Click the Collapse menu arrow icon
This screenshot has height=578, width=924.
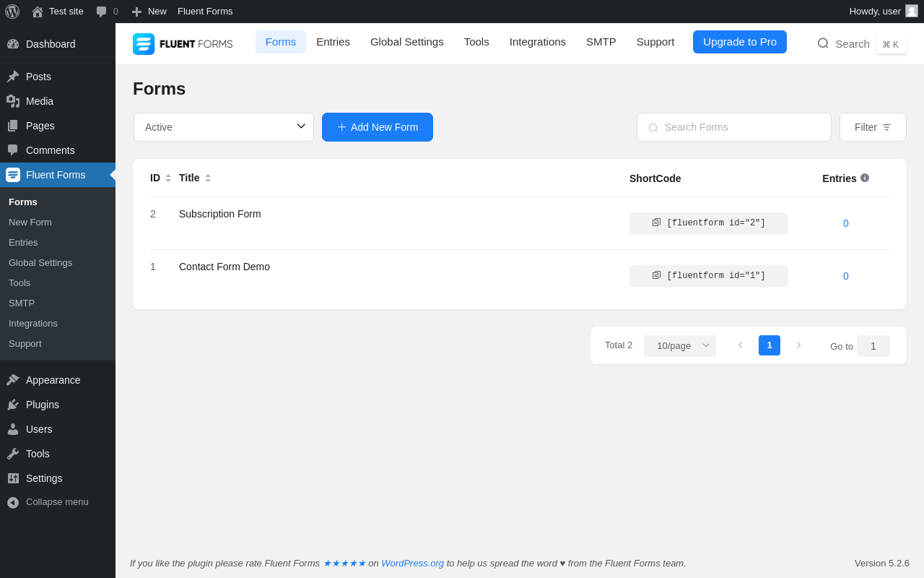pos(13,502)
